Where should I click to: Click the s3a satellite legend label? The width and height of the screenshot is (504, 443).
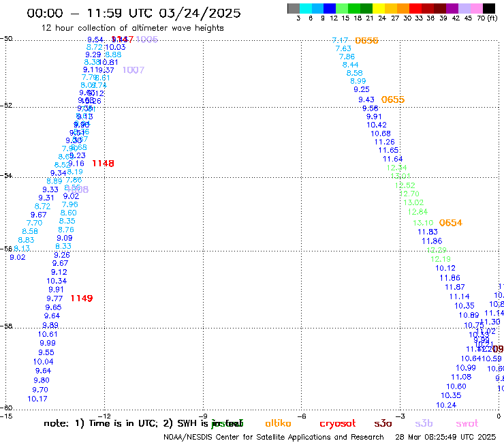(383, 423)
